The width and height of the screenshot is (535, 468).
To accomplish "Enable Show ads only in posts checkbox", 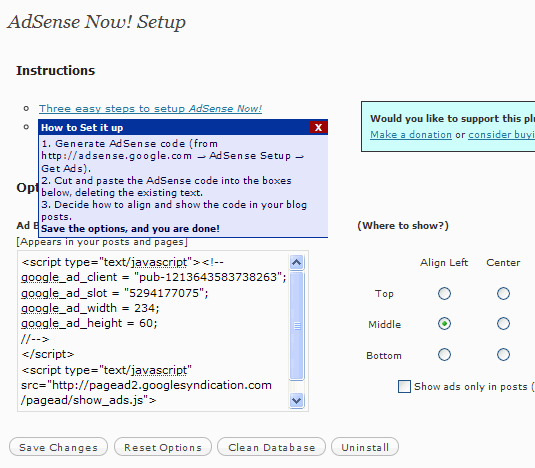I will point(404,386).
